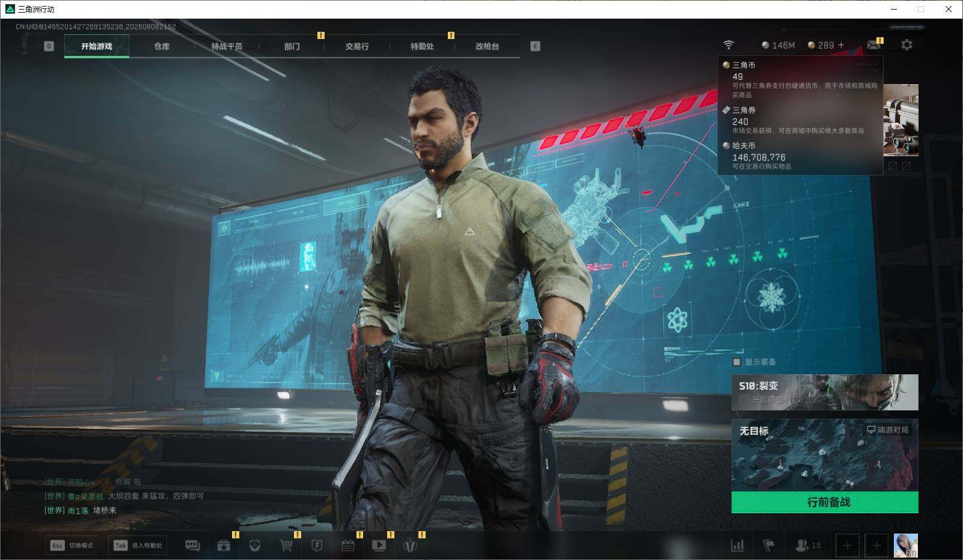Switch to the 仓库 tab

(162, 46)
